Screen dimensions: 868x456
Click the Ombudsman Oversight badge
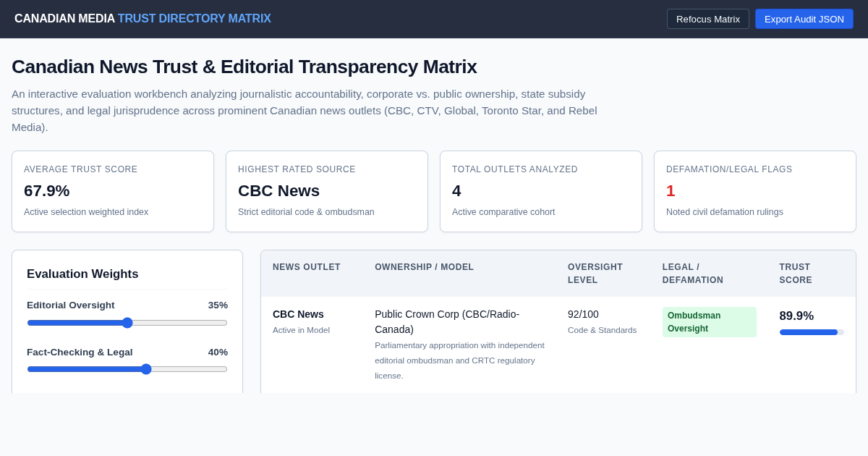click(x=710, y=322)
